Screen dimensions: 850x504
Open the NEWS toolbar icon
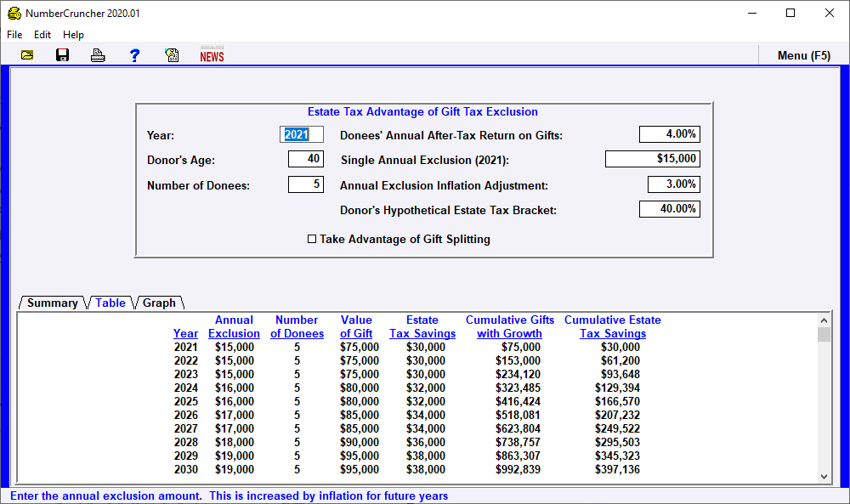[212, 54]
